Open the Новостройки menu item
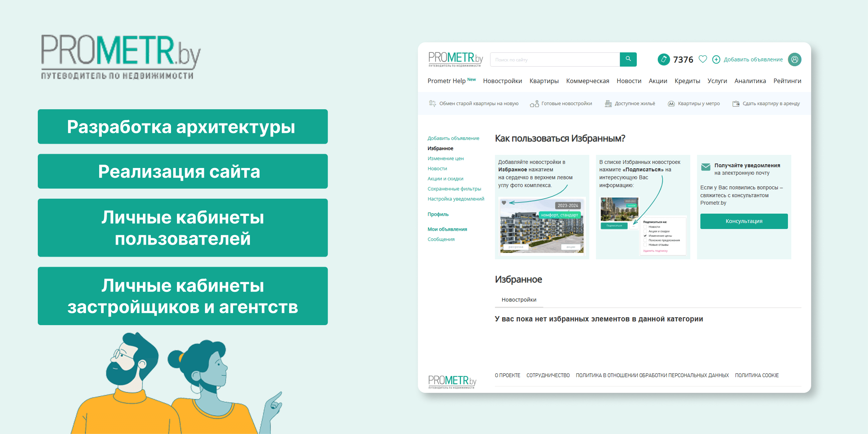The image size is (868, 434). [502, 81]
